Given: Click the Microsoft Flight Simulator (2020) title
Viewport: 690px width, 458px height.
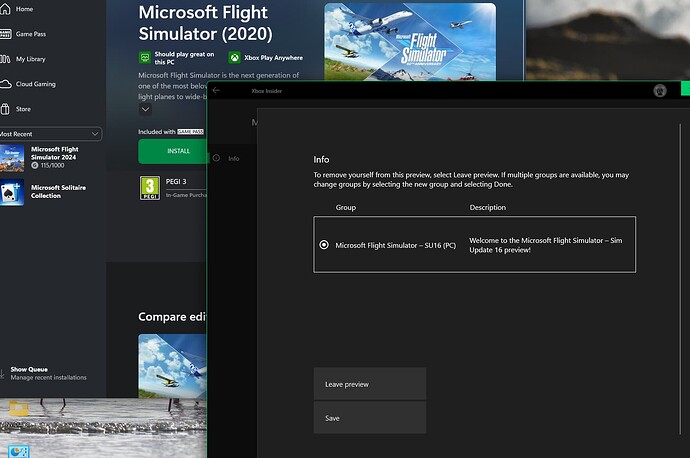Looking at the screenshot, I should click(206, 23).
